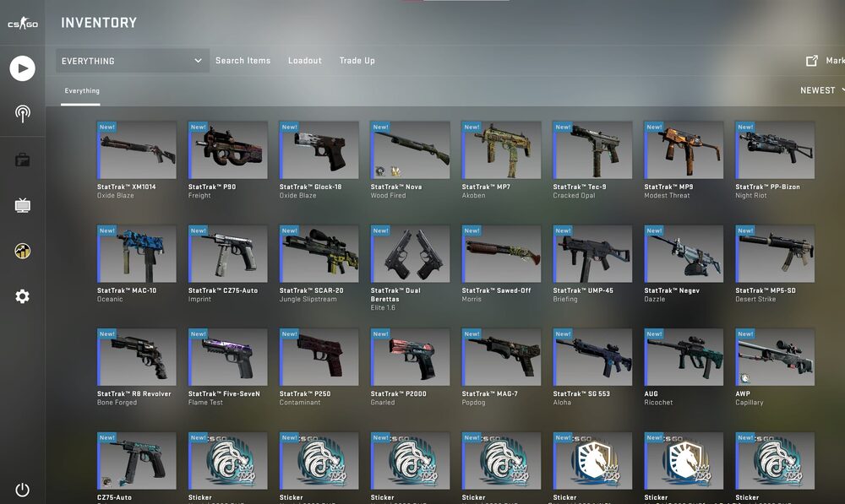Select StatTrak P2000 Gnarled item
845x504 pixels.
pyautogui.click(x=410, y=356)
